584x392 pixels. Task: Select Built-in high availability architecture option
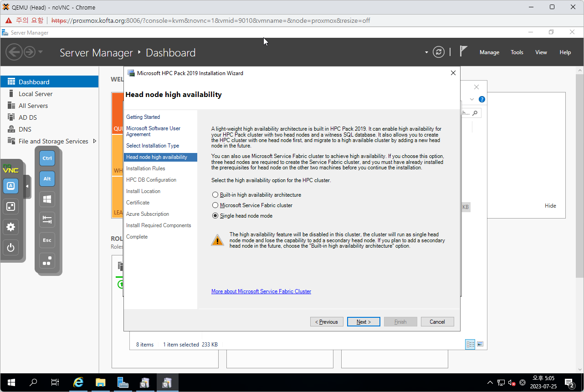coord(215,195)
